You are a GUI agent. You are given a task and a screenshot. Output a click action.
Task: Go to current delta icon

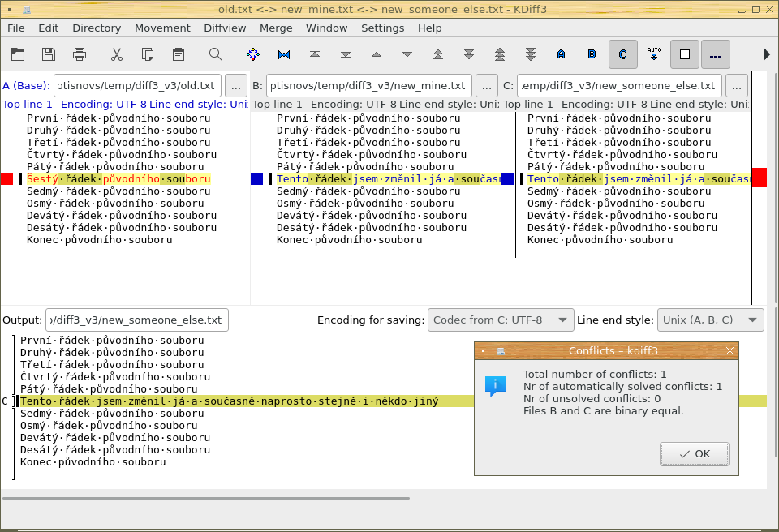point(253,54)
